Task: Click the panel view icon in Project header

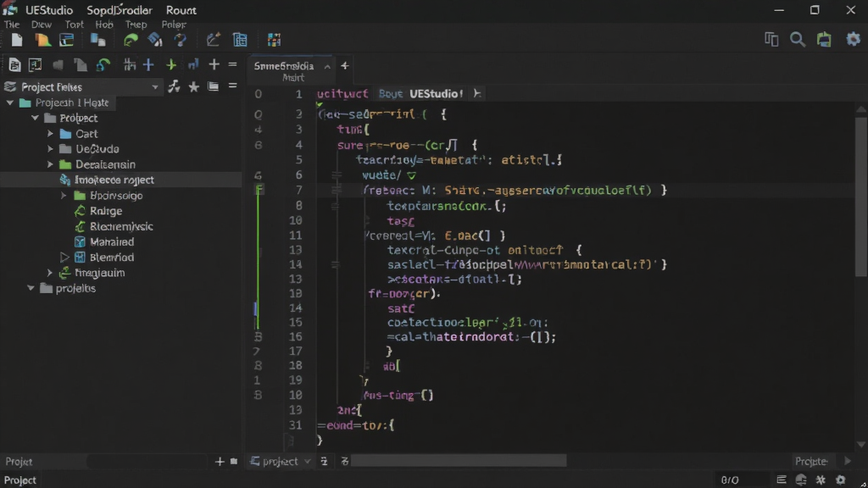Action: [213, 87]
